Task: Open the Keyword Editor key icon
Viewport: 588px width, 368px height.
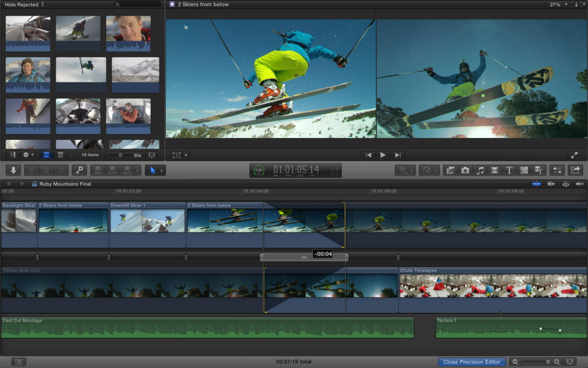Action: (x=79, y=170)
